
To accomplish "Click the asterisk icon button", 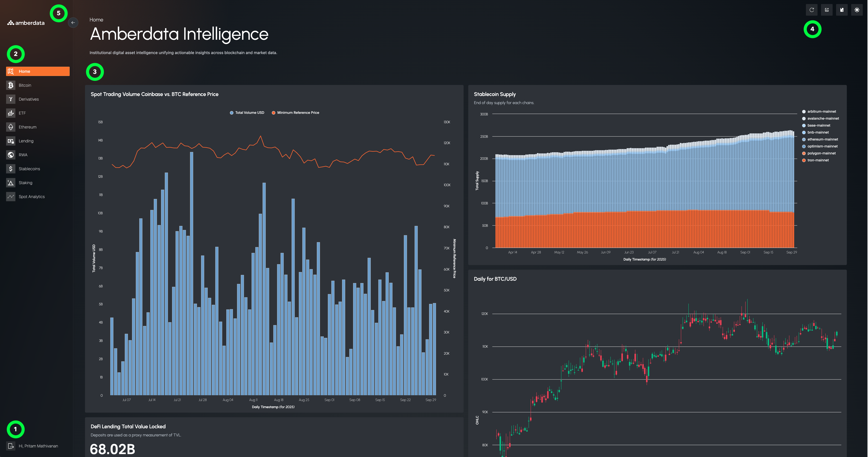I will tap(857, 10).
